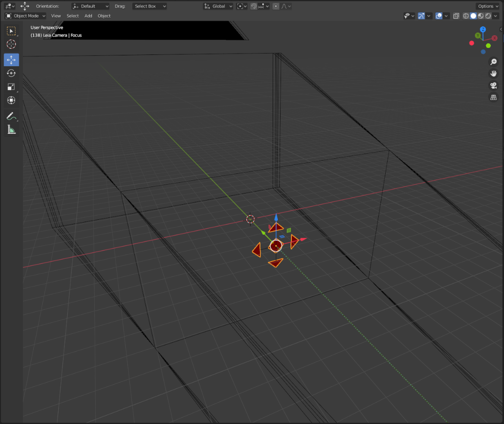The height and width of the screenshot is (424, 504).
Task: Toggle viewport overlays display
Action: tap(439, 16)
